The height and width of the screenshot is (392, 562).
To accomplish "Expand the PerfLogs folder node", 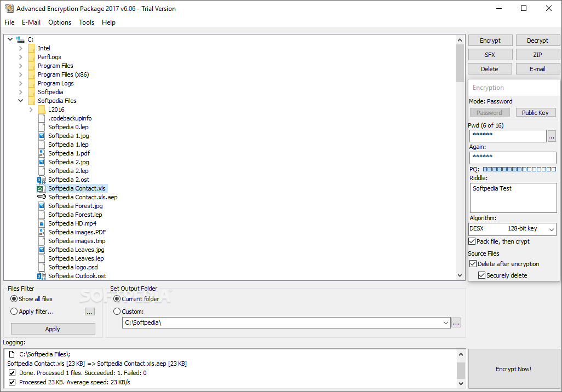I will click(x=20, y=57).
